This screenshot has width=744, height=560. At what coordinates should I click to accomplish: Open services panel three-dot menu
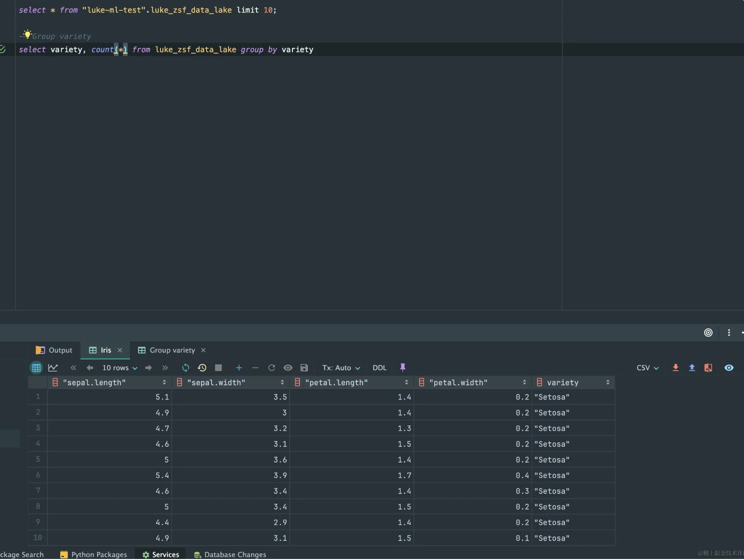point(729,333)
